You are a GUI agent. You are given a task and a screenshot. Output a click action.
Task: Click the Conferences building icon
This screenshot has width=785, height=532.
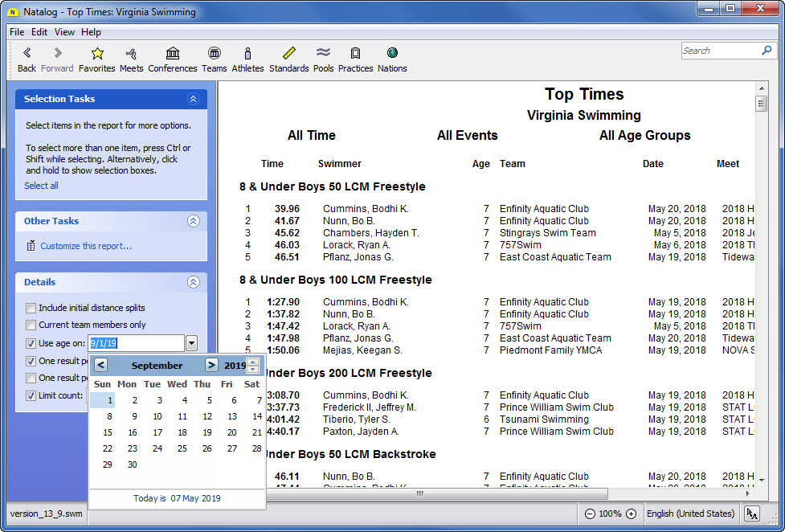pos(173,54)
